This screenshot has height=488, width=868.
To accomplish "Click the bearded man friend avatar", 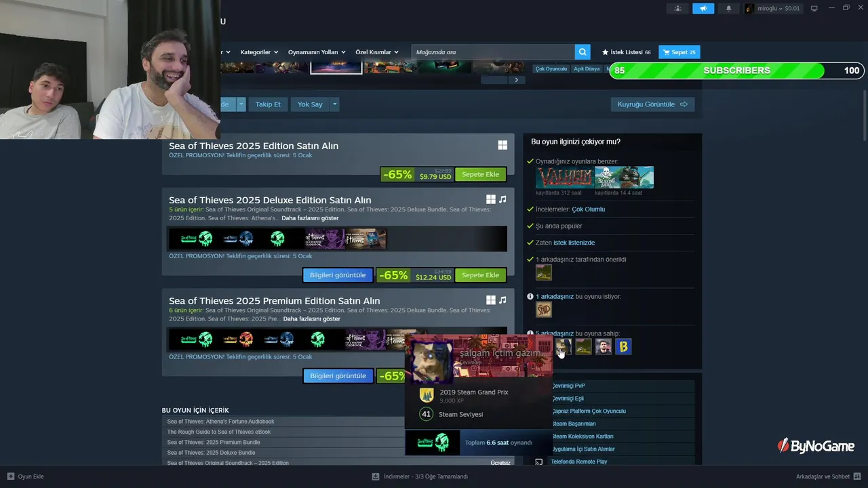I will point(604,347).
